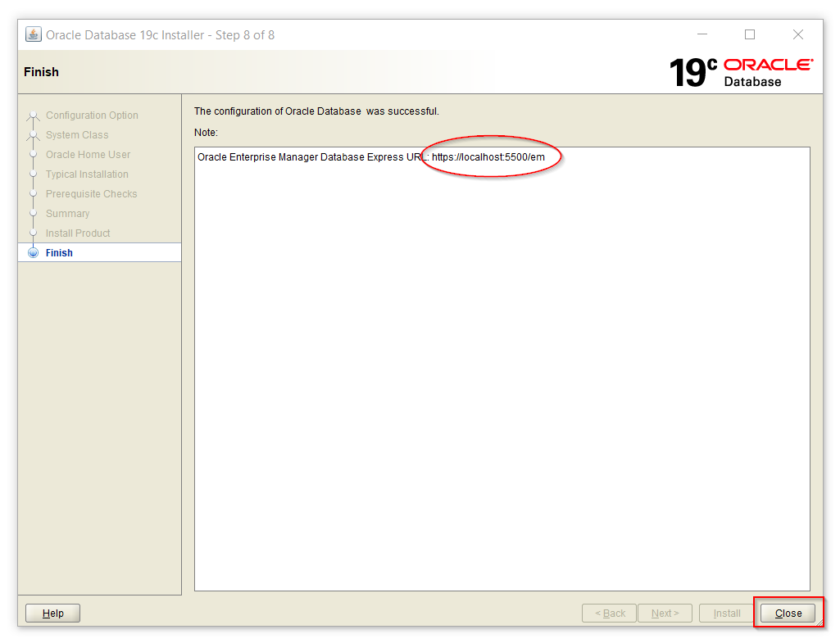Select the Install Product step
The width and height of the screenshot is (840, 643).
(78, 233)
